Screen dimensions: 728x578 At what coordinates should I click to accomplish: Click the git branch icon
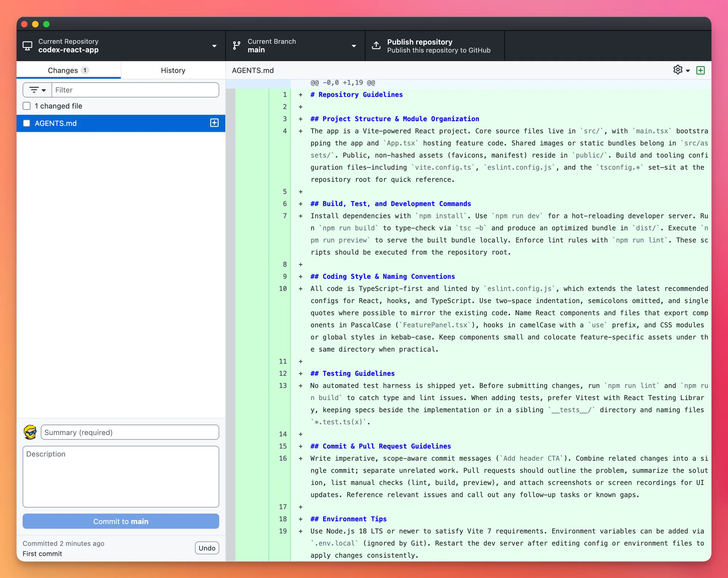(237, 46)
